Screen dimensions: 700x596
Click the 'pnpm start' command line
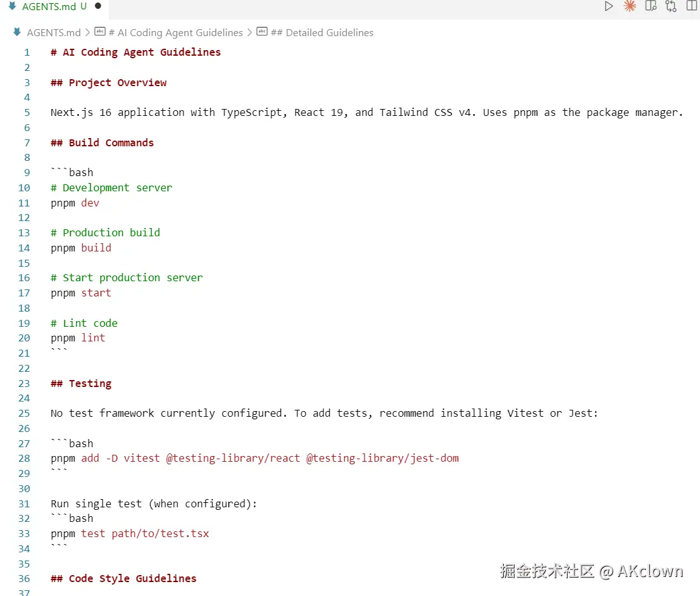click(x=81, y=293)
